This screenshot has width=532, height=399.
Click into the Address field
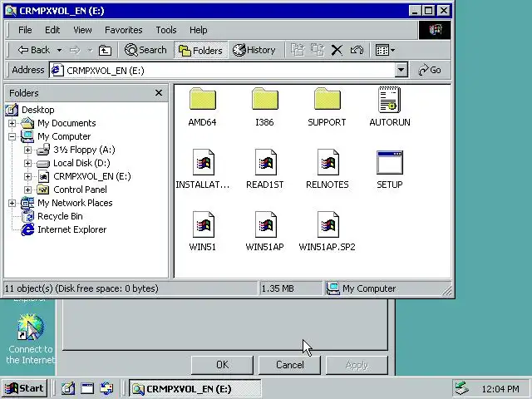(x=223, y=70)
